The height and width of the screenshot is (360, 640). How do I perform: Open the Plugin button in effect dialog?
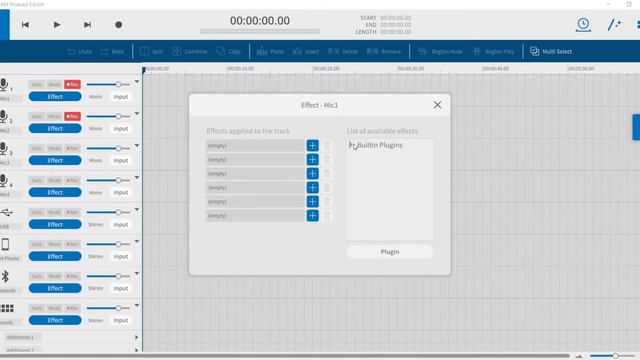coord(390,252)
